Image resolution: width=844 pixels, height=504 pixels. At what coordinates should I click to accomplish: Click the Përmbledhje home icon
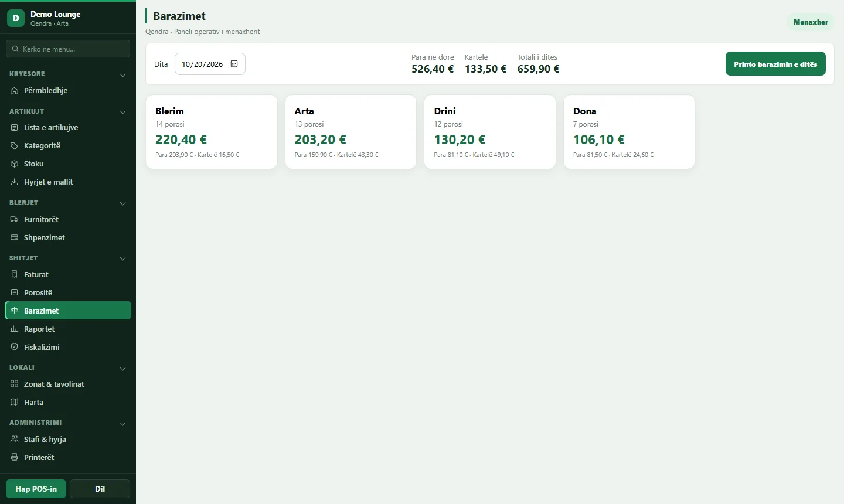tap(15, 91)
